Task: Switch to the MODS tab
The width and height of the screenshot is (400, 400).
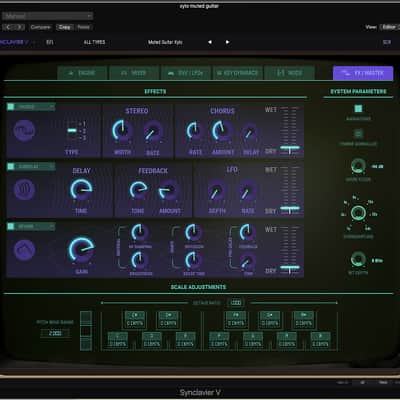Action: pos(289,73)
